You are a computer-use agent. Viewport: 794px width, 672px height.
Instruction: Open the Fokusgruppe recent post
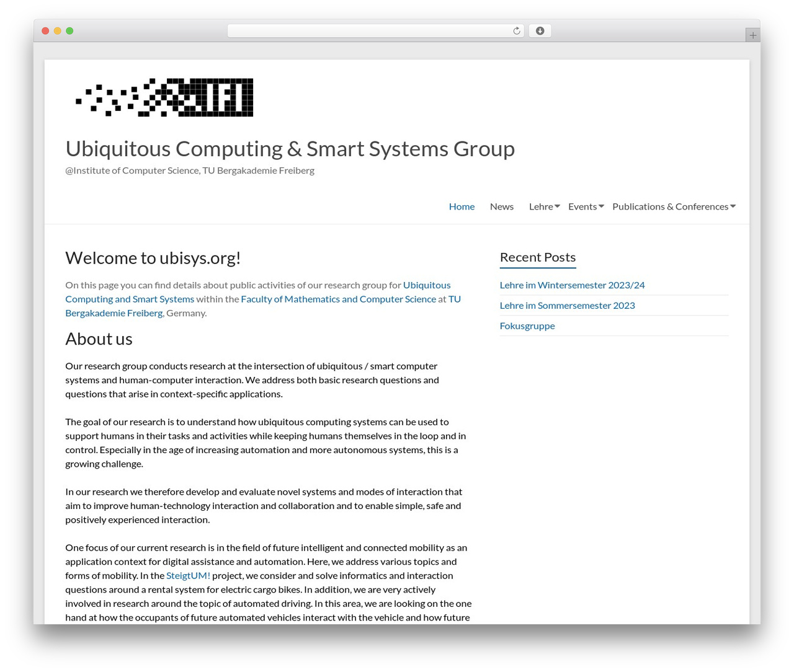tap(527, 326)
